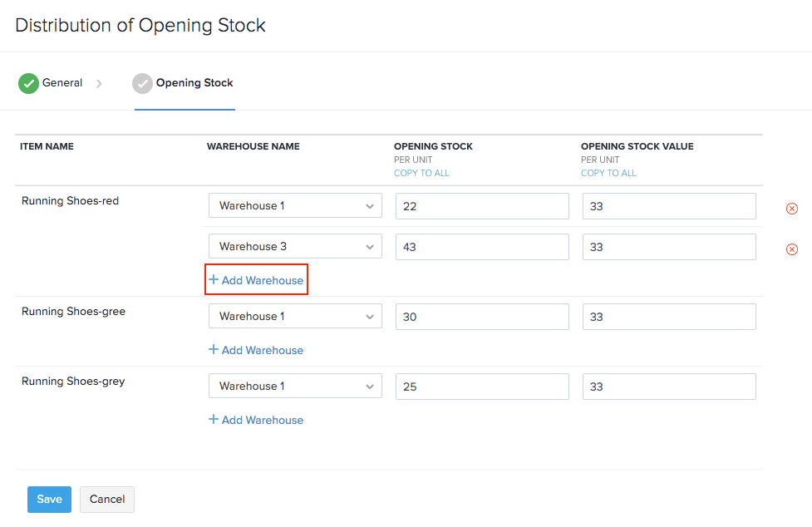Click the gray checkmark on Opening Stock step

coord(141,83)
